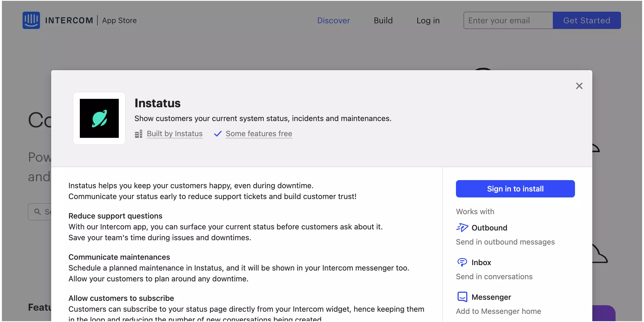
Task: Open App Store link in header
Action: point(119,21)
